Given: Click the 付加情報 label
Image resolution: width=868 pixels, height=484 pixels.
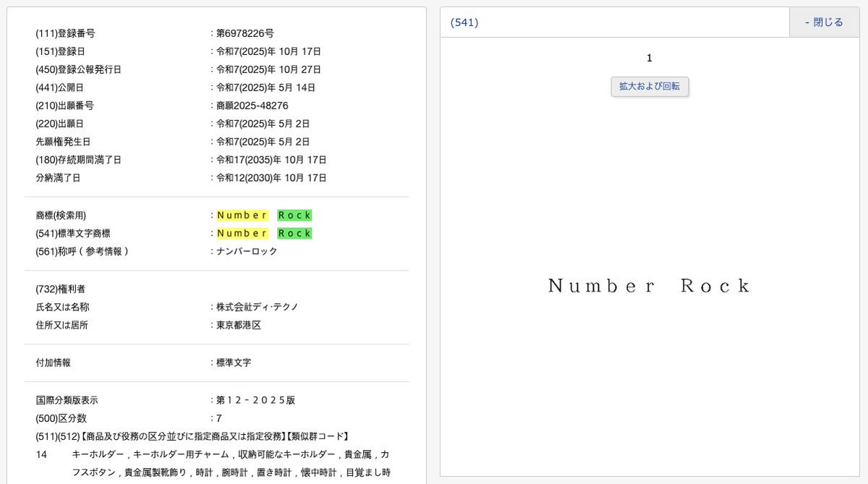Looking at the screenshot, I should [53, 362].
